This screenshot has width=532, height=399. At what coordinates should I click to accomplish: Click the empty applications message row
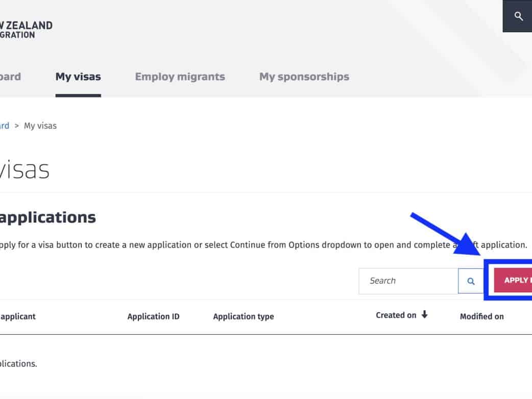(x=18, y=364)
